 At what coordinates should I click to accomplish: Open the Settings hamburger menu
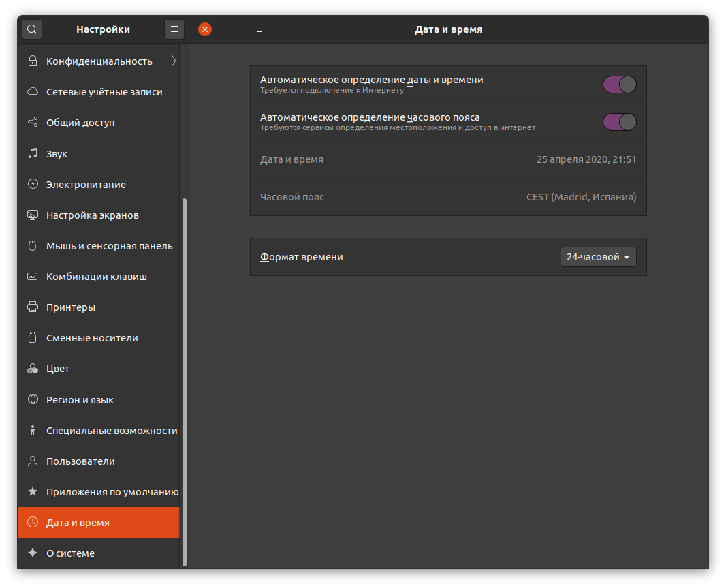[x=174, y=29]
